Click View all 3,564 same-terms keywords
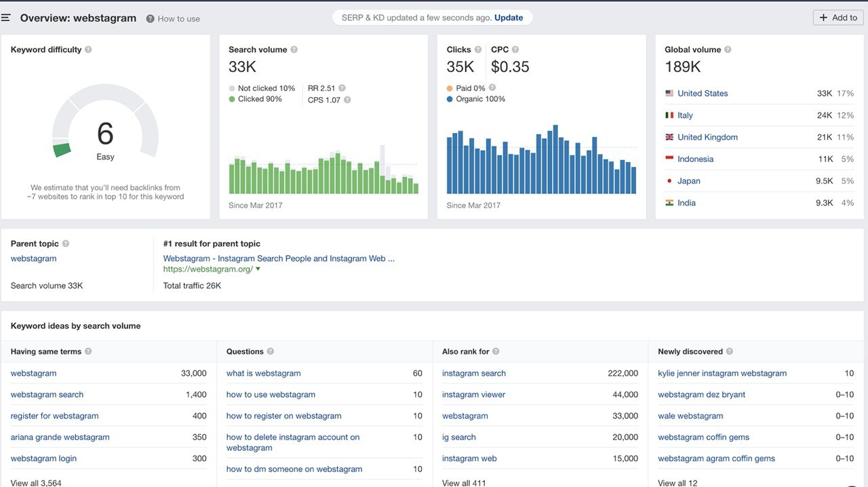Viewport: 868px width, 487px height. 36,482
